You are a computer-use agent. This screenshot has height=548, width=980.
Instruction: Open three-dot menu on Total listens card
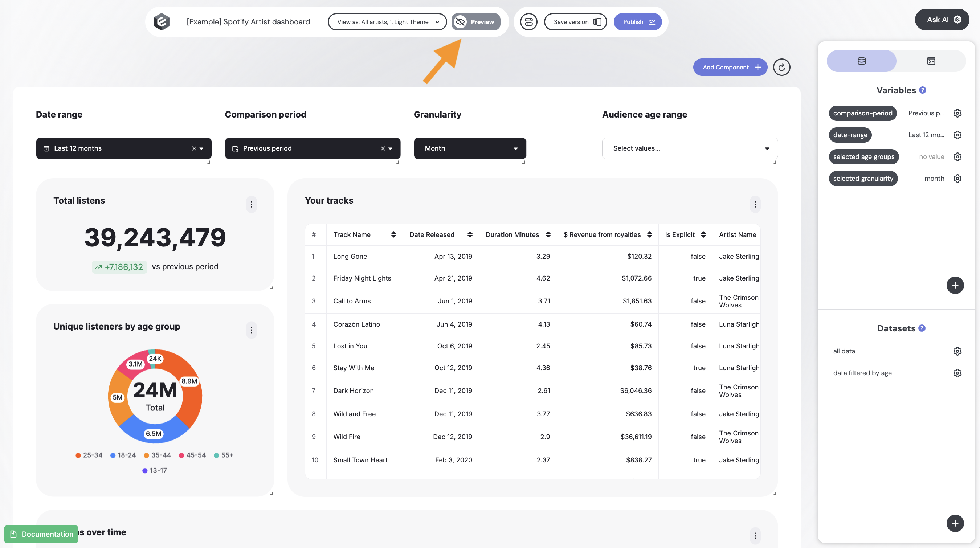click(252, 205)
